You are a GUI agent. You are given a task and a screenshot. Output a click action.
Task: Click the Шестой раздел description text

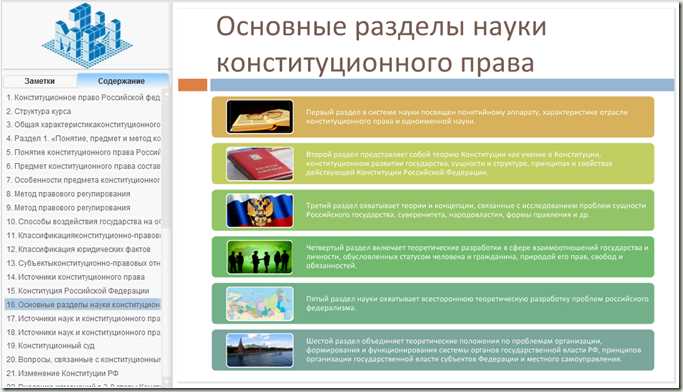point(473,350)
